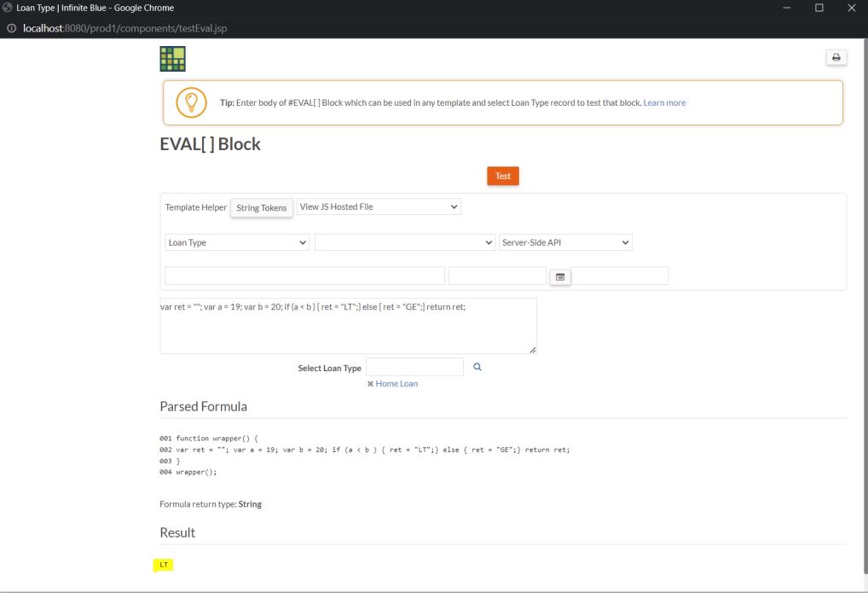868x593 pixels.
Task: Open the View JS Hosted File dropdown
Action: pyautogui.click(x=379, y=206)
